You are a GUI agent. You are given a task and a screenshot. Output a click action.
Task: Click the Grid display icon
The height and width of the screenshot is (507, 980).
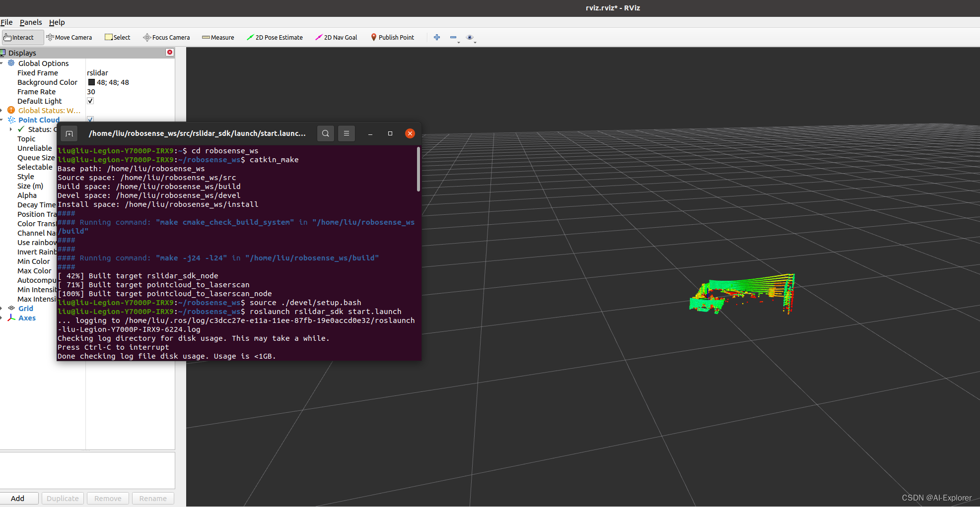tap(11, 308)
